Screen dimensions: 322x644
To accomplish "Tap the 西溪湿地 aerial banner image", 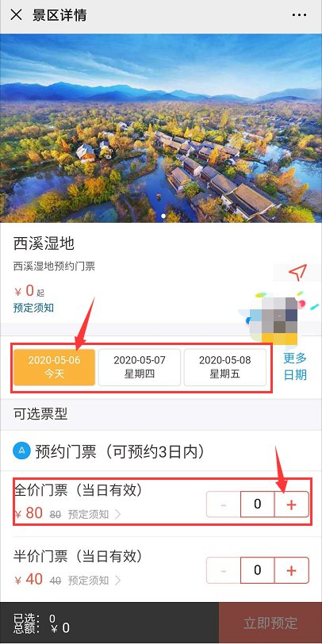I will point(161,128).
